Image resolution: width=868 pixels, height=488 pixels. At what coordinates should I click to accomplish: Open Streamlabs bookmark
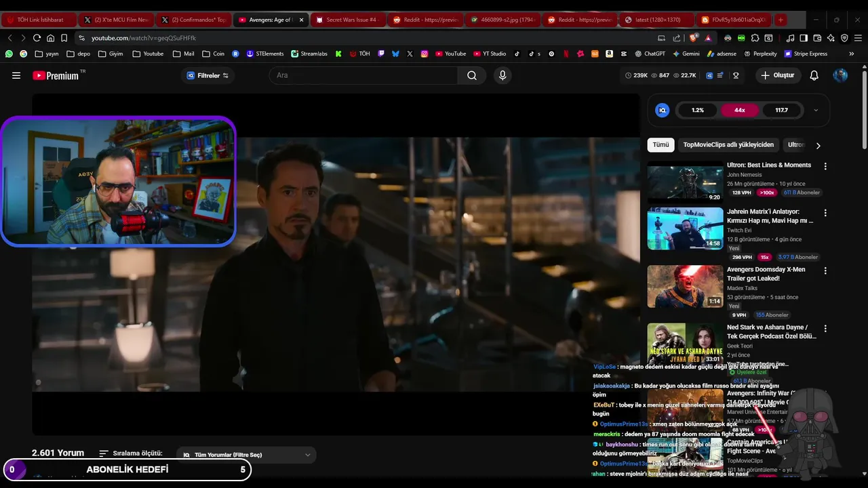309,54
